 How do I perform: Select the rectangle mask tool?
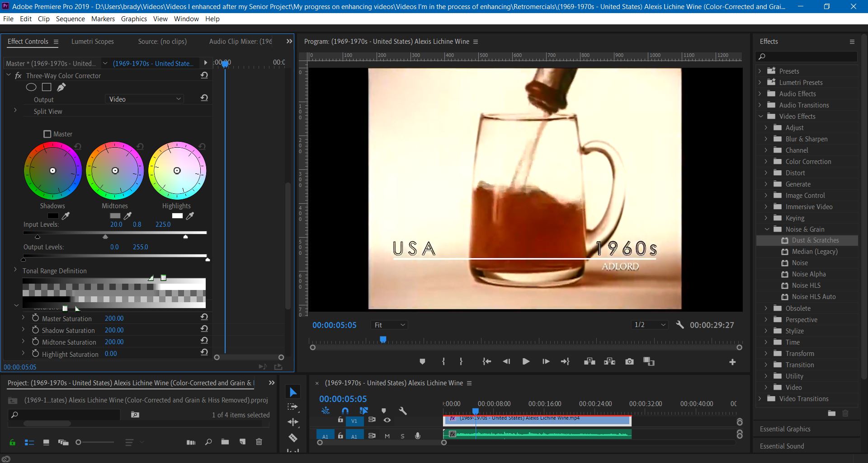coord(47,87)
